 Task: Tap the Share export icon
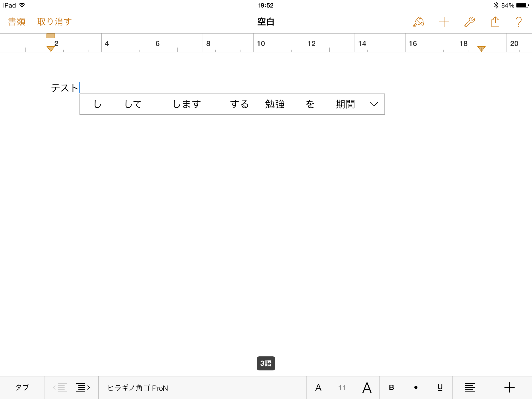(495, 22)
